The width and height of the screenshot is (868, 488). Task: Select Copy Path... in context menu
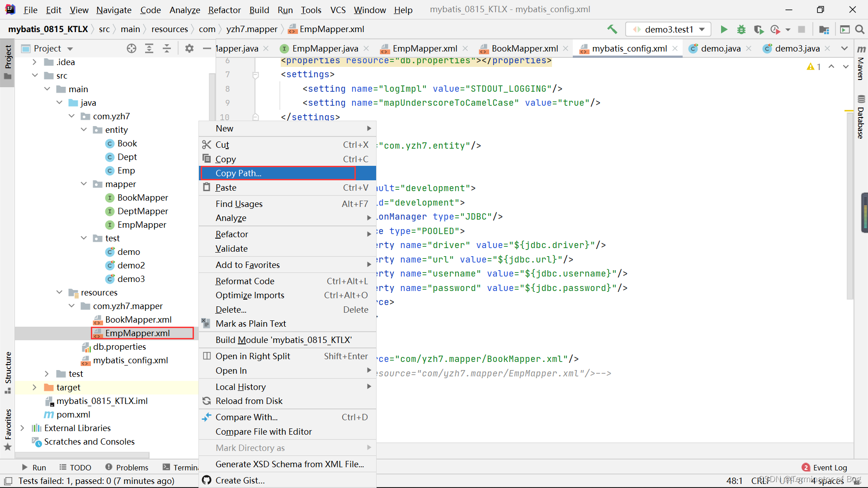tap(288, 173)
